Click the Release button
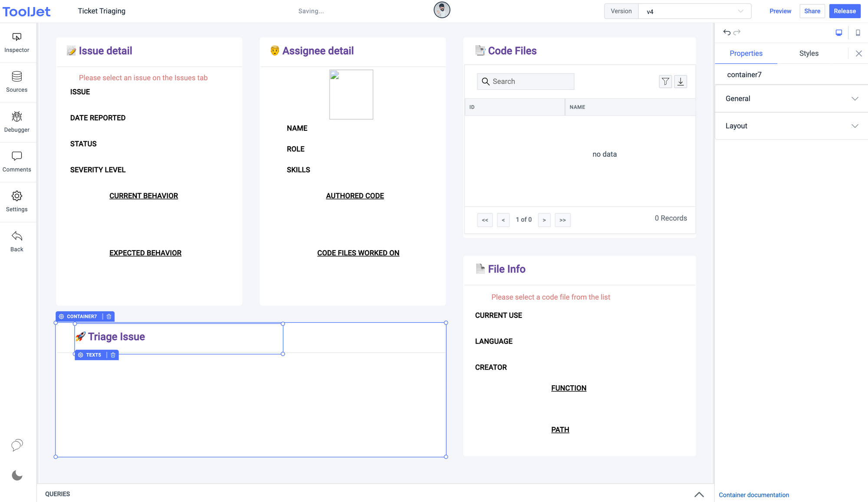 point(844,11)
